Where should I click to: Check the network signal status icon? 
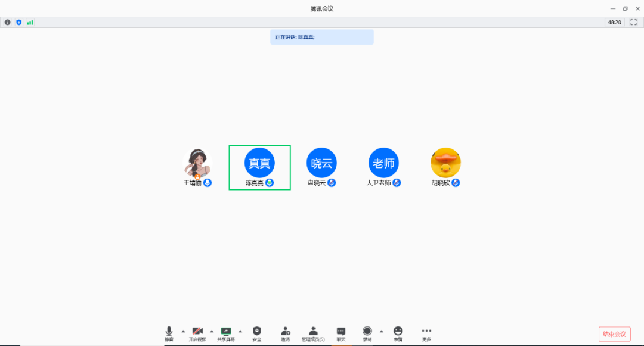(x=30, y=22)
